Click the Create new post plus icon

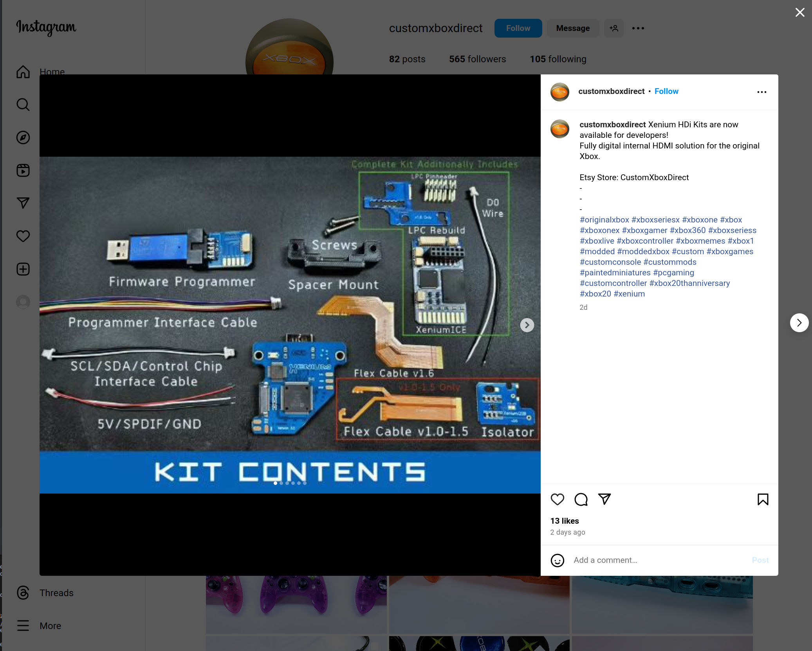pos(23,269)
